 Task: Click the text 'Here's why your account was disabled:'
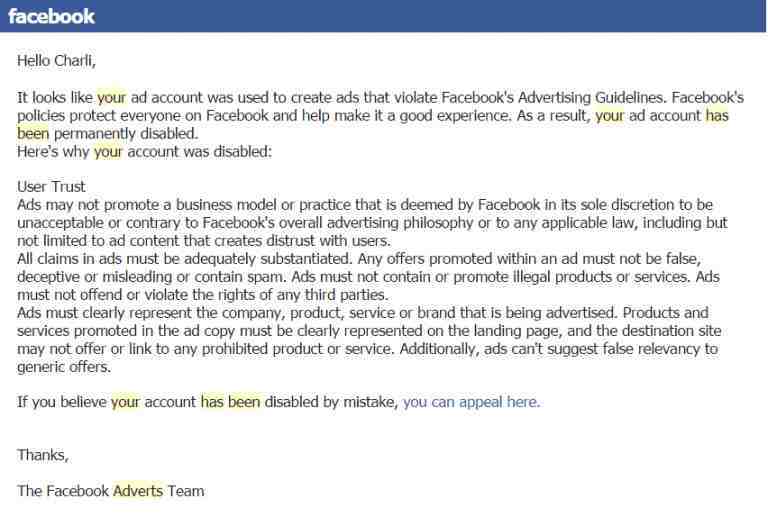[x=144, y=152]
